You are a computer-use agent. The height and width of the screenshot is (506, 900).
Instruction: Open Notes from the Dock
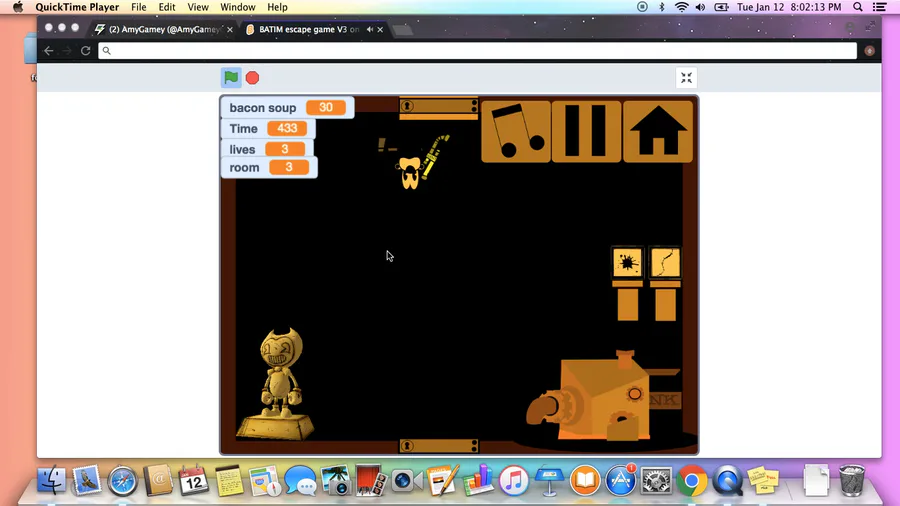pyautogui.click(x=229, y=480)
